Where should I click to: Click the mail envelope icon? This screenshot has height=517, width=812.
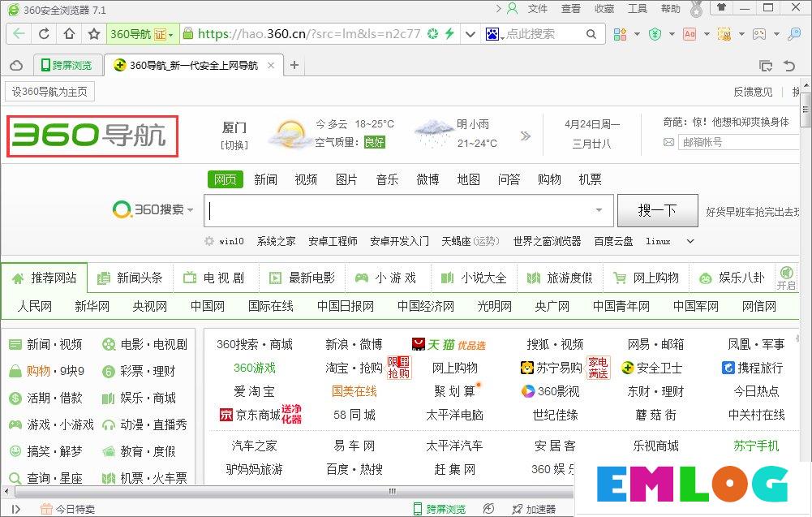click(x=668, y=142)
